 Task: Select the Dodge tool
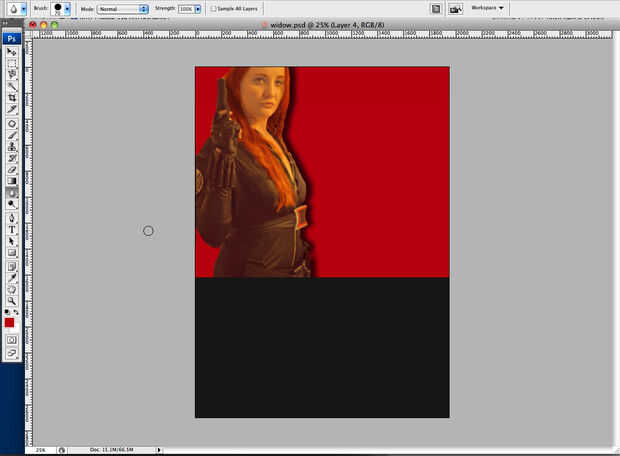click(11, 204)
